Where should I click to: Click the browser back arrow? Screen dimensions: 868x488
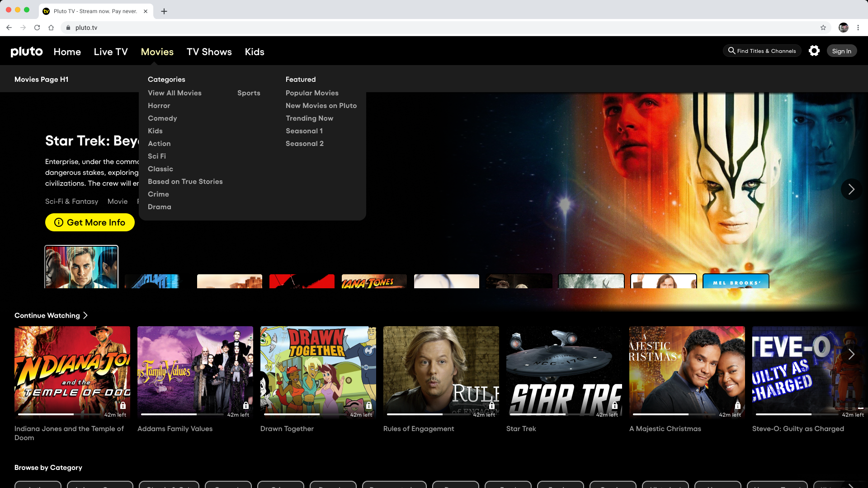[x=9, y=28]
